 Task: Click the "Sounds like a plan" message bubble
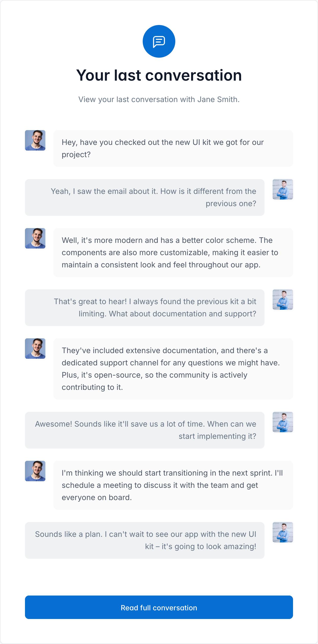[x=144, y=540]
